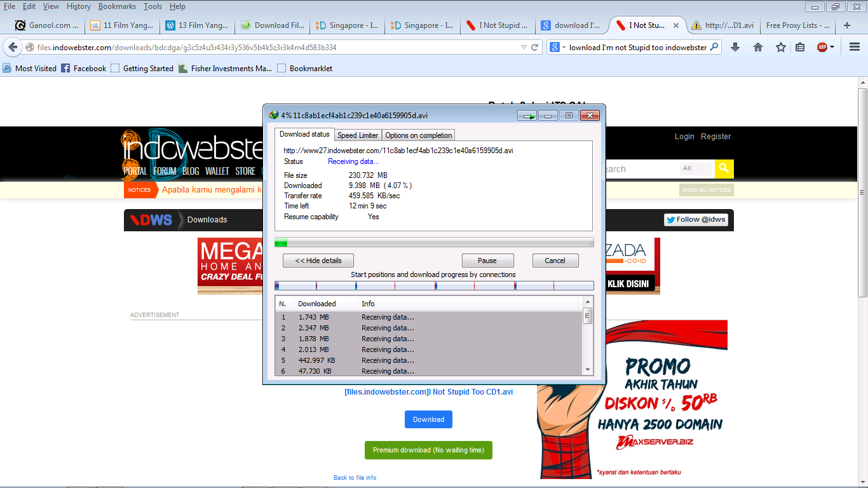Click the address bar URL field
This screenshot has height=488, width=868.
[276, 47]
